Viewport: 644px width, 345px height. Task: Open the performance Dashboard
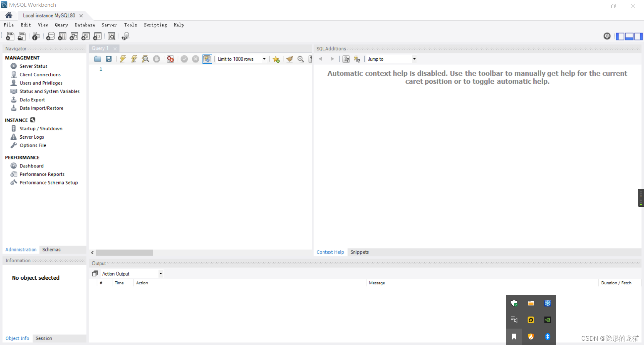[32, 166]
